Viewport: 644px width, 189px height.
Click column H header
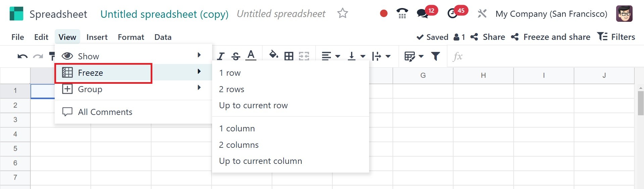point(483,75)
